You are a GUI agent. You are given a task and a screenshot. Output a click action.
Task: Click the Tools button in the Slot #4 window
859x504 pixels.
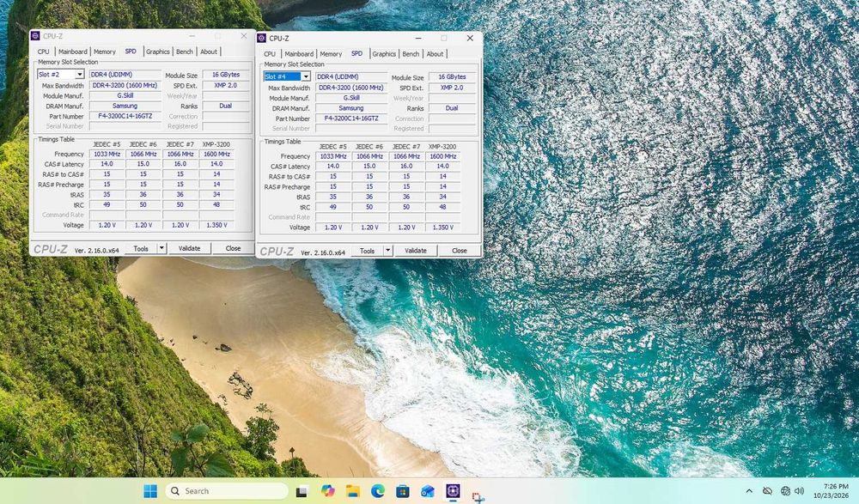(x=367, y=251)
